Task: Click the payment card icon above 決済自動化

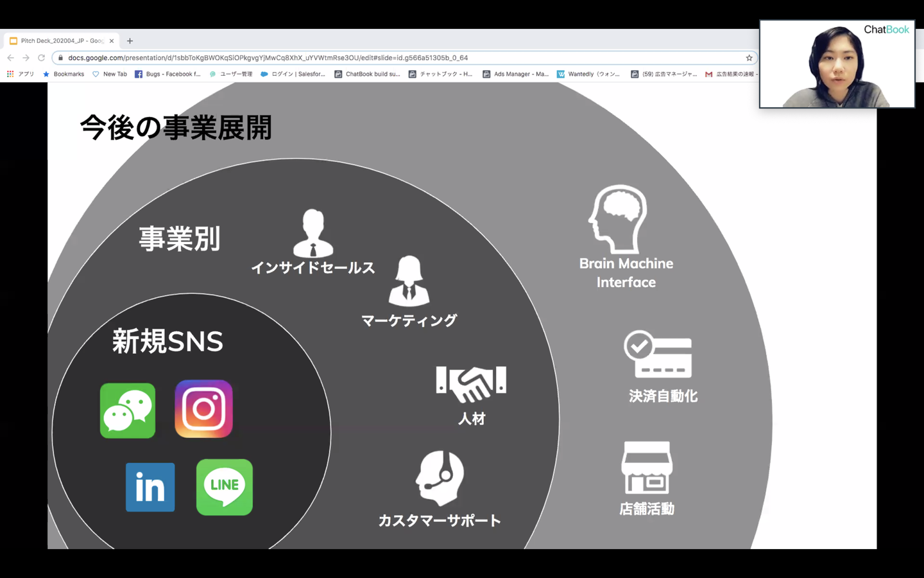Action: coord(658,355)
